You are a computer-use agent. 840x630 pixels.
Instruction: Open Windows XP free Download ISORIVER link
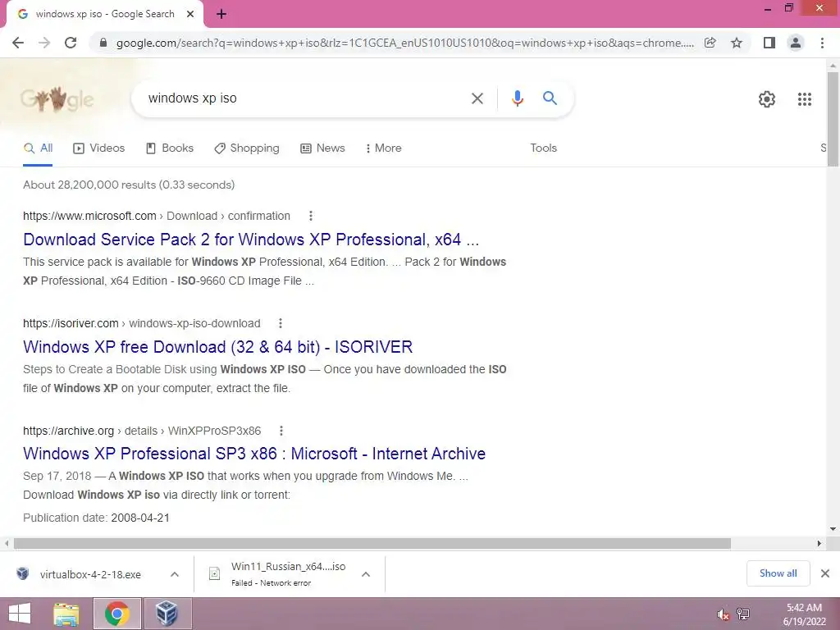point(217,347)
